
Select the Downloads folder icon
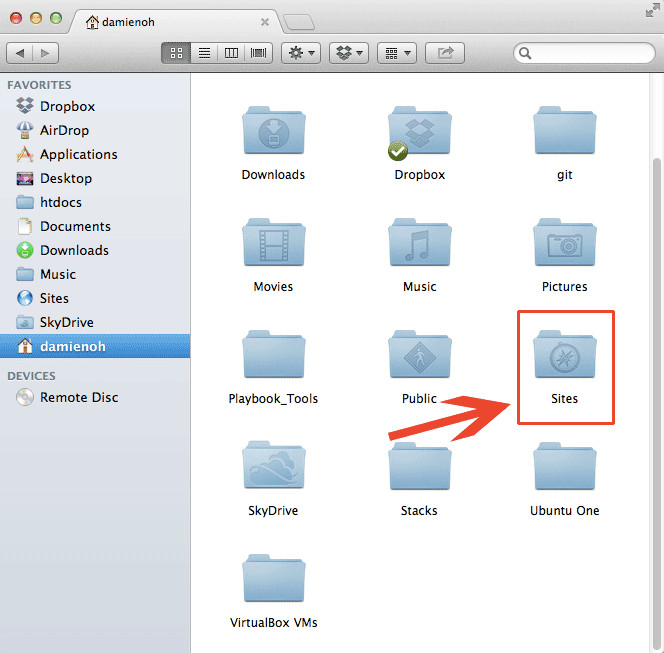(x=274, y=130)
